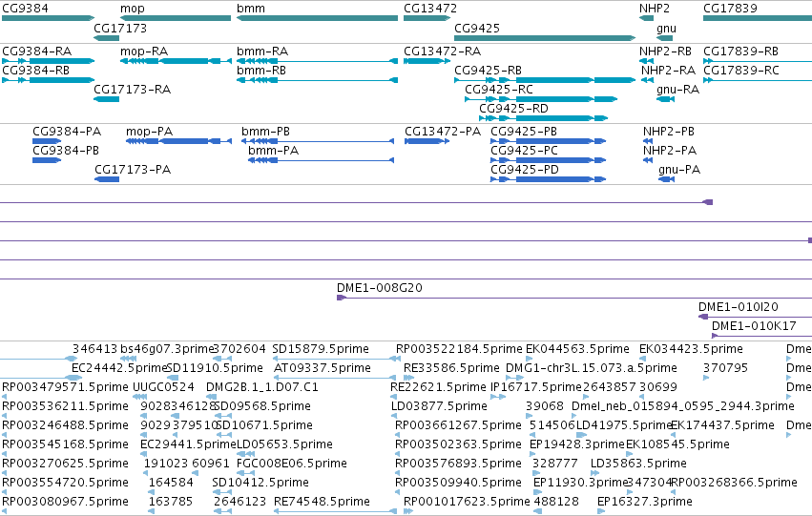812x516 pixels.
Task: Click the CG9425-PB protein label
Action: click(524, 132)
